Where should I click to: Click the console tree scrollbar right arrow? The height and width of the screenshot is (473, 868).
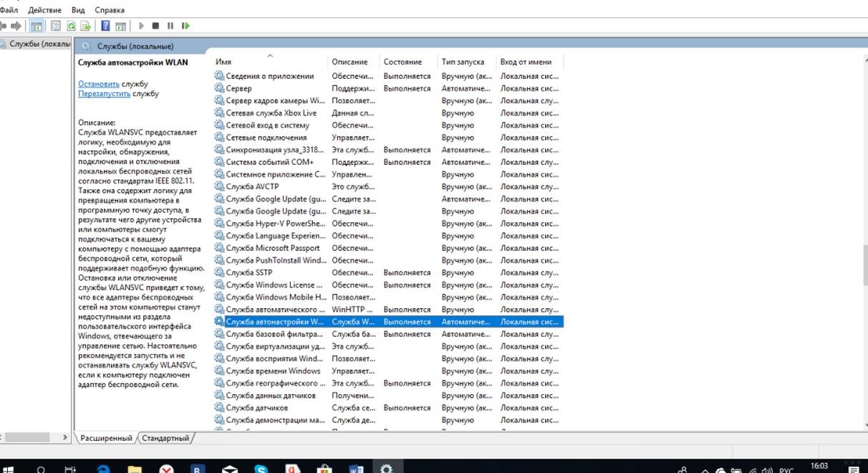point(65,437)
